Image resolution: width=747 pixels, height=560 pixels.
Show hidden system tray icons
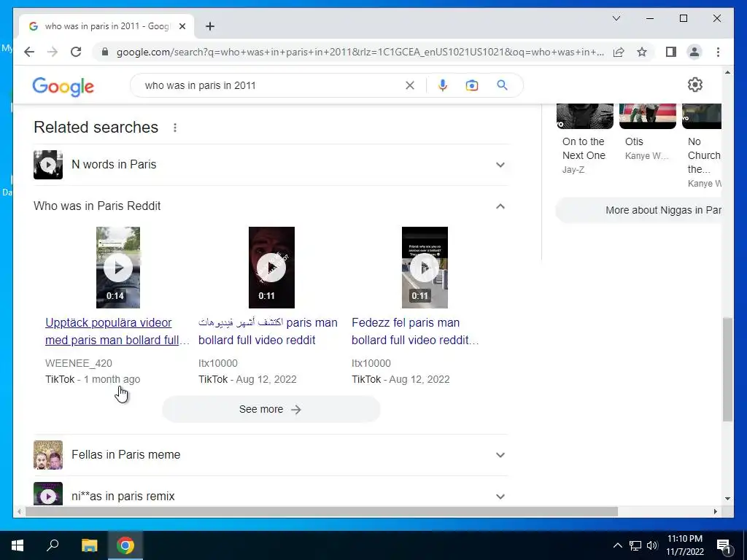[x=617, y=545]
